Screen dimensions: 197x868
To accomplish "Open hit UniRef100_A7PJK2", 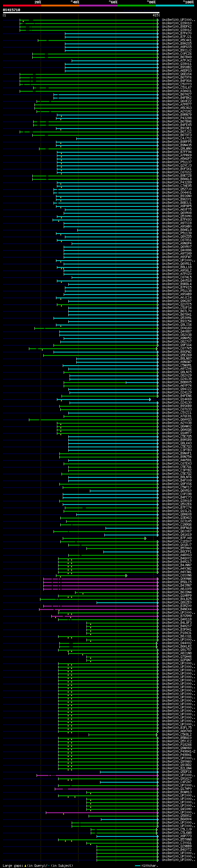I will tap(177, 60).
